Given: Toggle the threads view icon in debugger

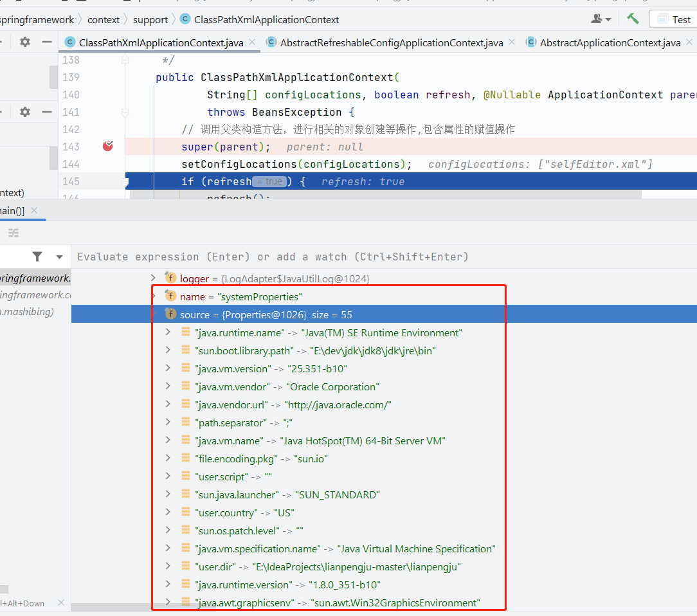Looking at the screenshot, I should [14, 233].
